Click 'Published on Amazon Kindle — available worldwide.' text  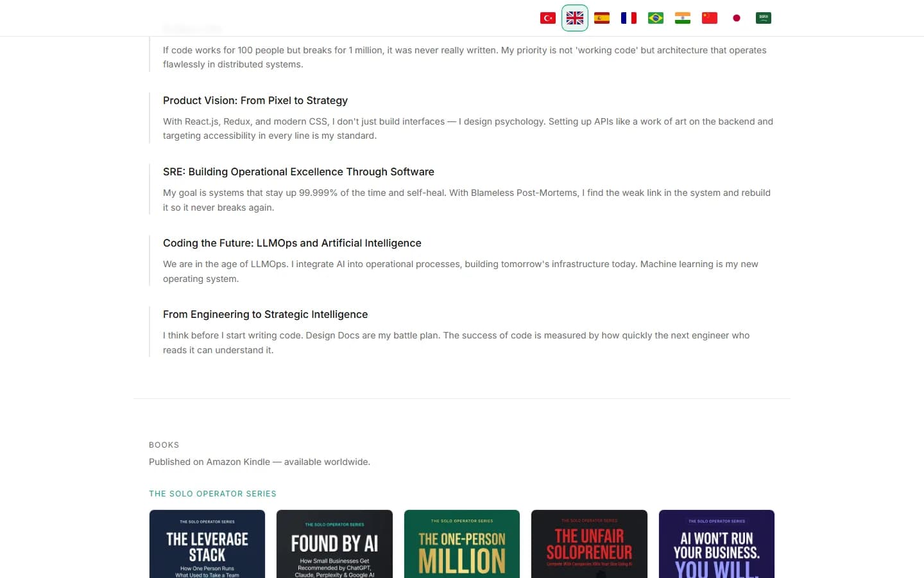pyautogui.click(x=259, y=462)
